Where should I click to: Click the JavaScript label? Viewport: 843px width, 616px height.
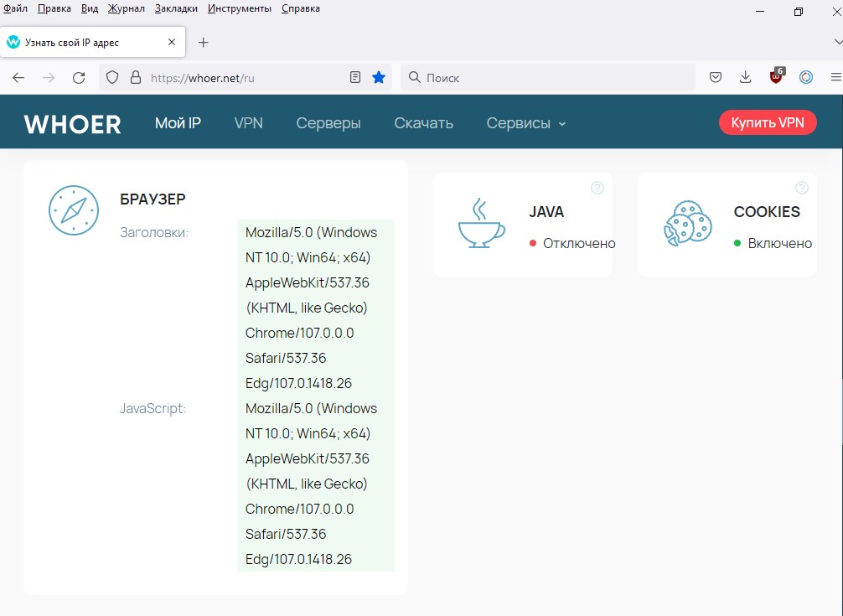point(153,408)
